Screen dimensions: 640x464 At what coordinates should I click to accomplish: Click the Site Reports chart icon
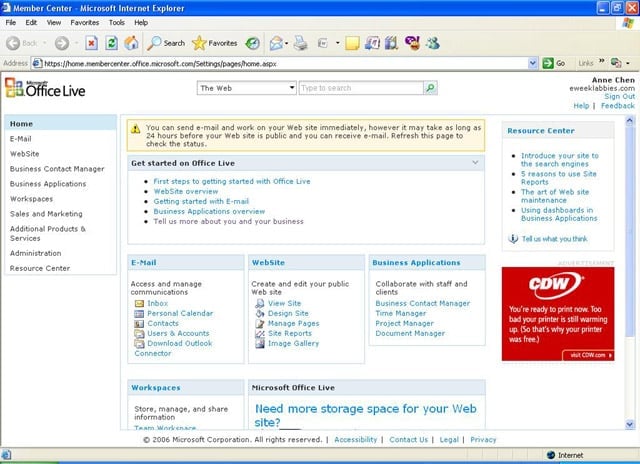coord(260,333)
